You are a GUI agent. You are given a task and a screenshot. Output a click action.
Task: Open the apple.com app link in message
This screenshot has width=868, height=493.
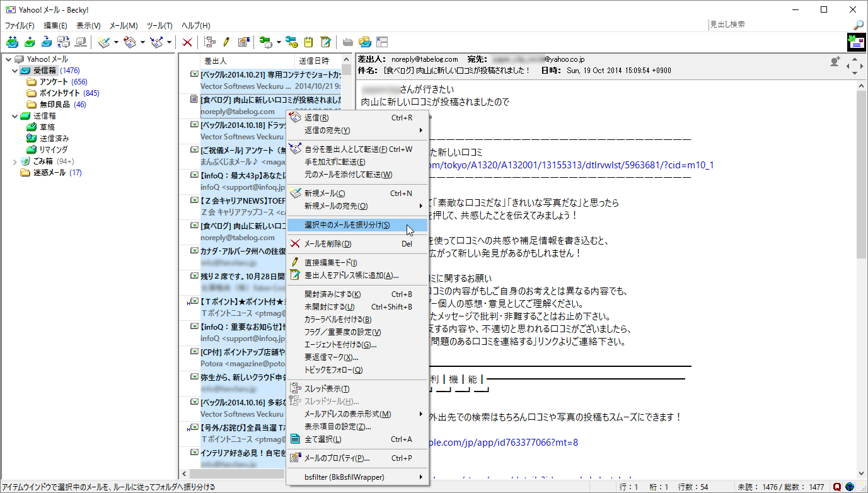click(503, 443)
